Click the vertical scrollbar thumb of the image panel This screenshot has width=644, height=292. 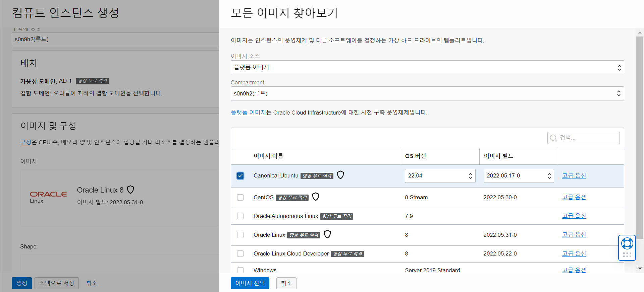tap(640, 137)
